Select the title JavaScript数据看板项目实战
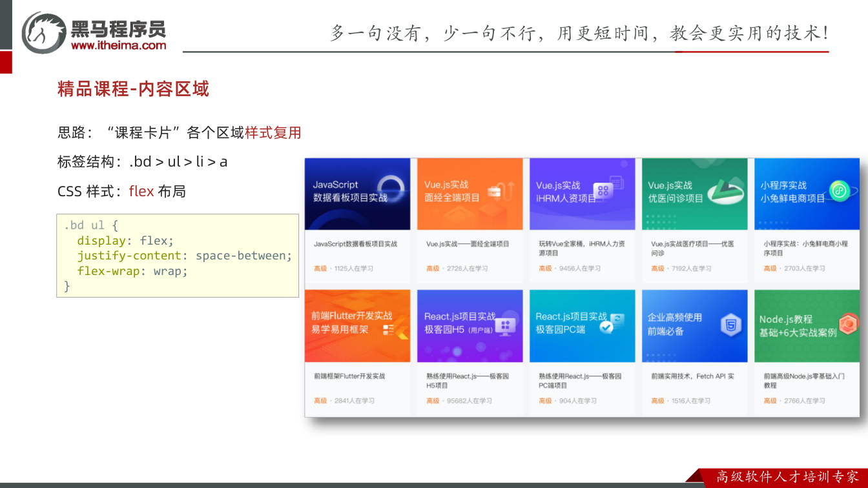 click(x=356, y=244)
